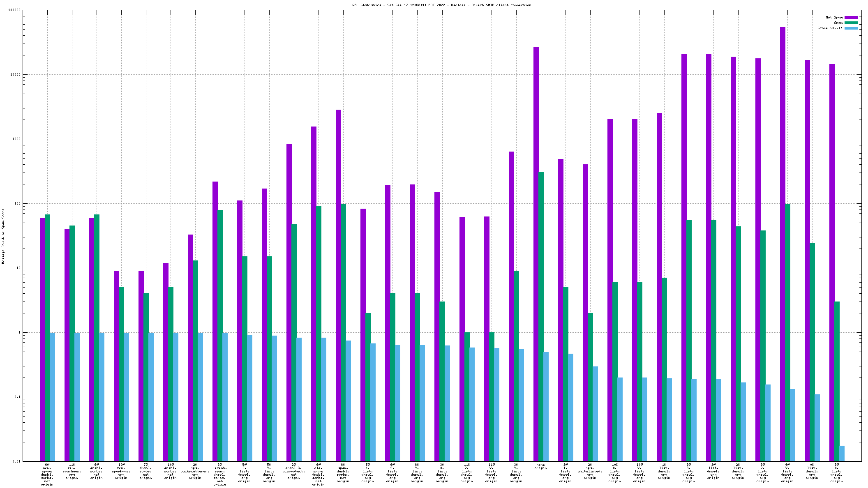This screenshot has width=868, height=488.
Task: Click the 'Score (0..1)' legend text
Action: (x=829, y=28)
